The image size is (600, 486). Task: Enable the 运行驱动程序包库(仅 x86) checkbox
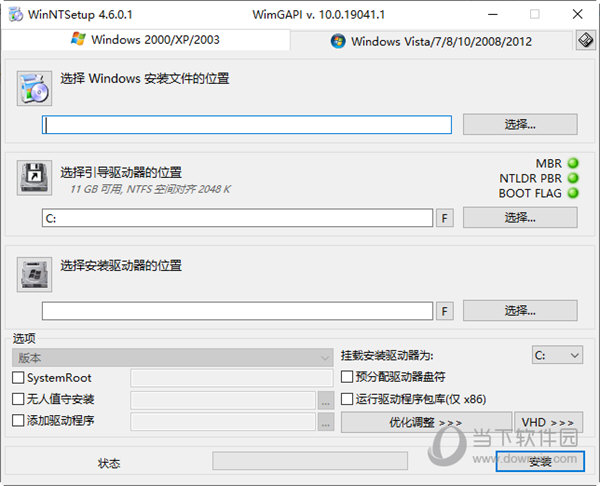click(347, 399)
